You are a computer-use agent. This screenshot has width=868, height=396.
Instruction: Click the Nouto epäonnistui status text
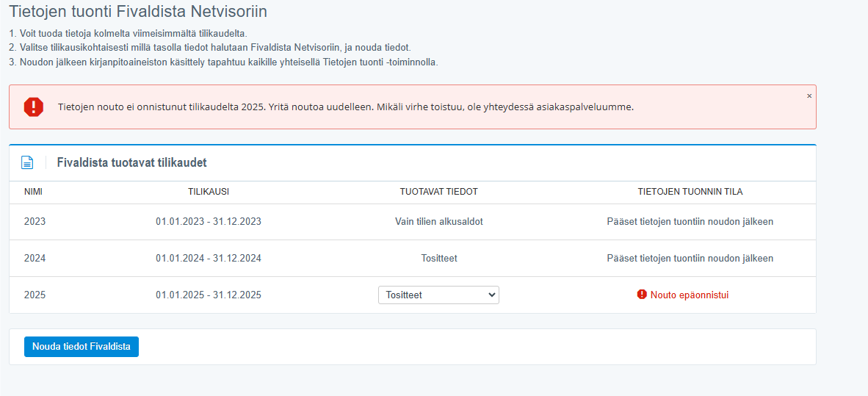690,295
